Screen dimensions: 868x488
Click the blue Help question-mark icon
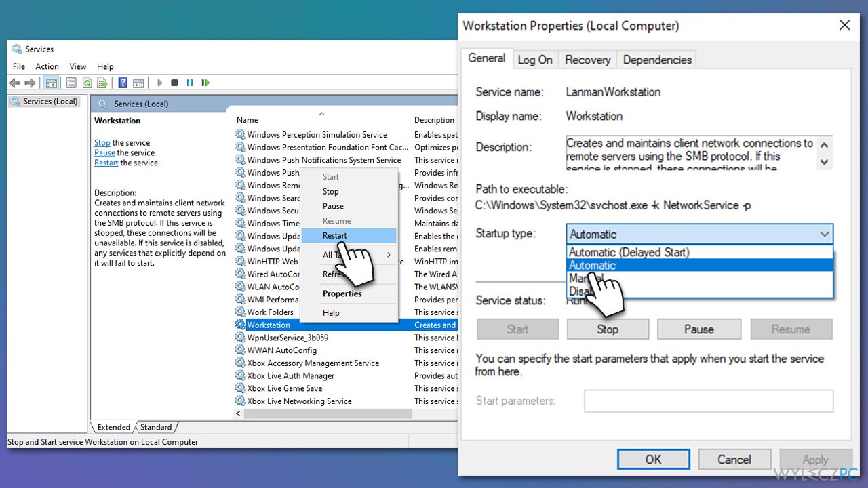[123, 83]
